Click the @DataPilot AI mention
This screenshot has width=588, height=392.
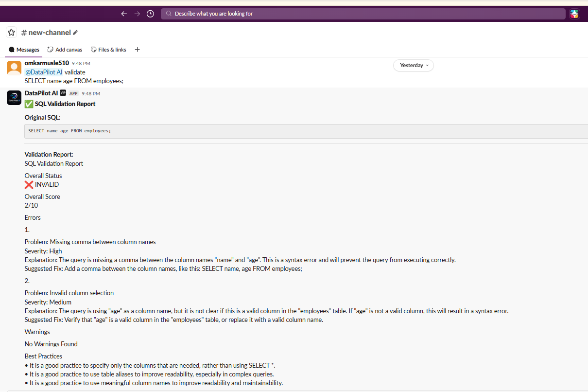point(44,72)
